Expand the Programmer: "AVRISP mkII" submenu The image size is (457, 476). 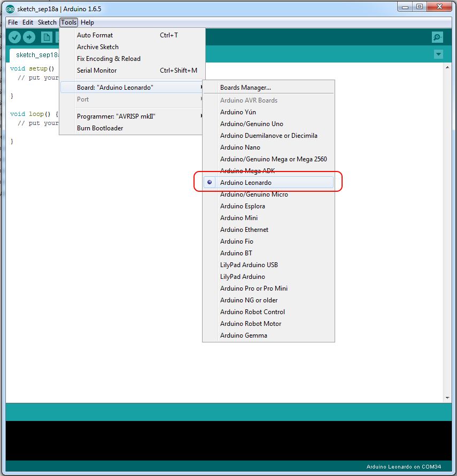(131, 116)
